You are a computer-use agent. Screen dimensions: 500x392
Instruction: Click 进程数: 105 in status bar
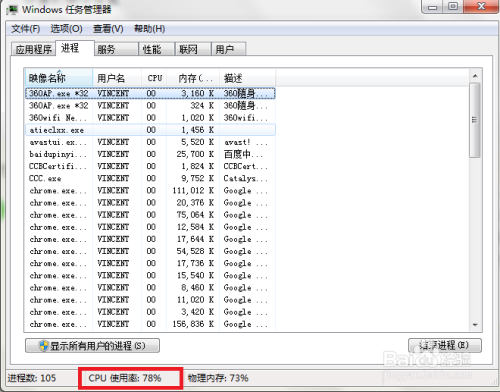[x=32, y=378]
